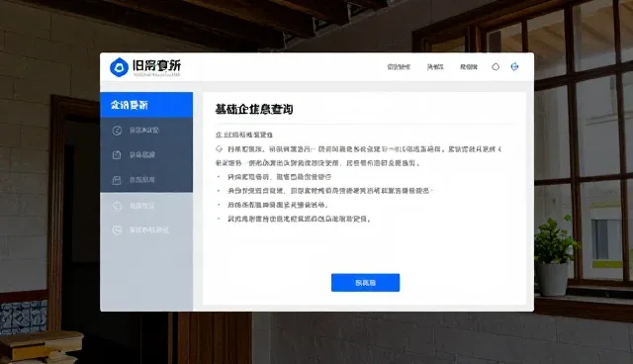Click the blue exit arrow icon in header
The image size is (633, 364).
tap(514, 66)
